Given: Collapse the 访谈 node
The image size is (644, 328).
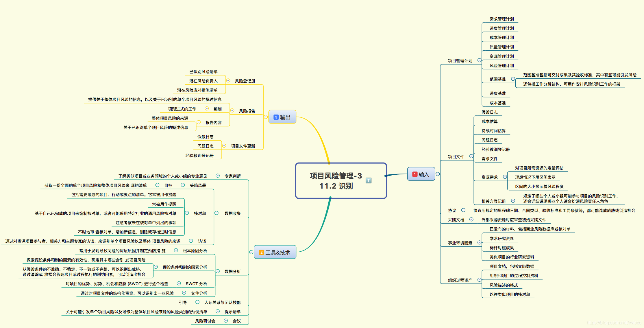Looking at the screenshot, I should click(191, 241).
